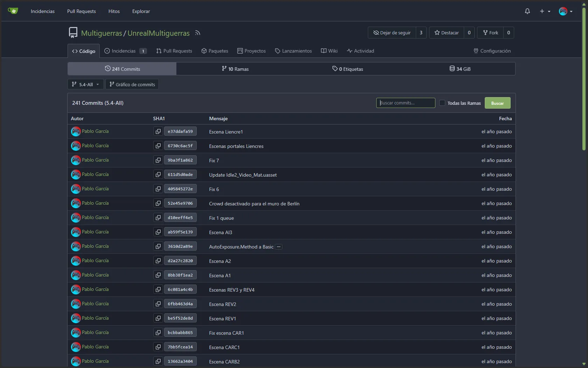Open the create new plus dropdown
The width and height of the screenshot is (588, 368).
545,11
